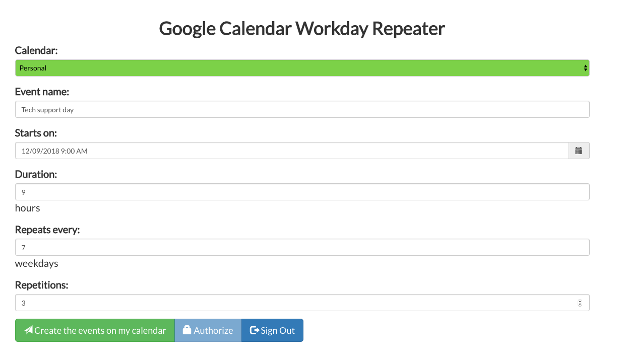Click the Starts on date field

point(292,150)
